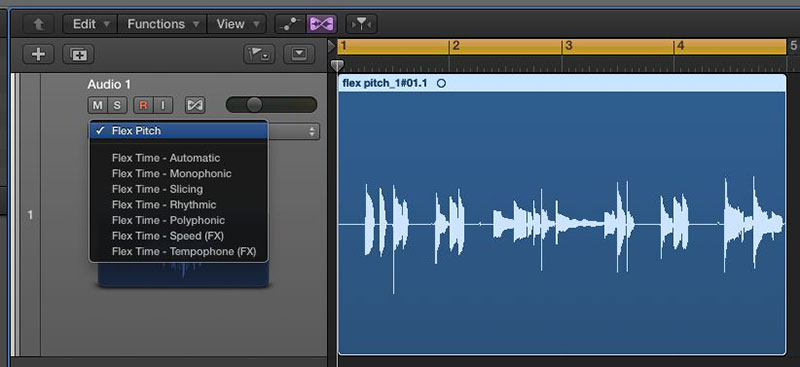Click bar 4 in the ruler
Image resolution: width=800 pixels, height=367 pixels.
coord(681,46)
